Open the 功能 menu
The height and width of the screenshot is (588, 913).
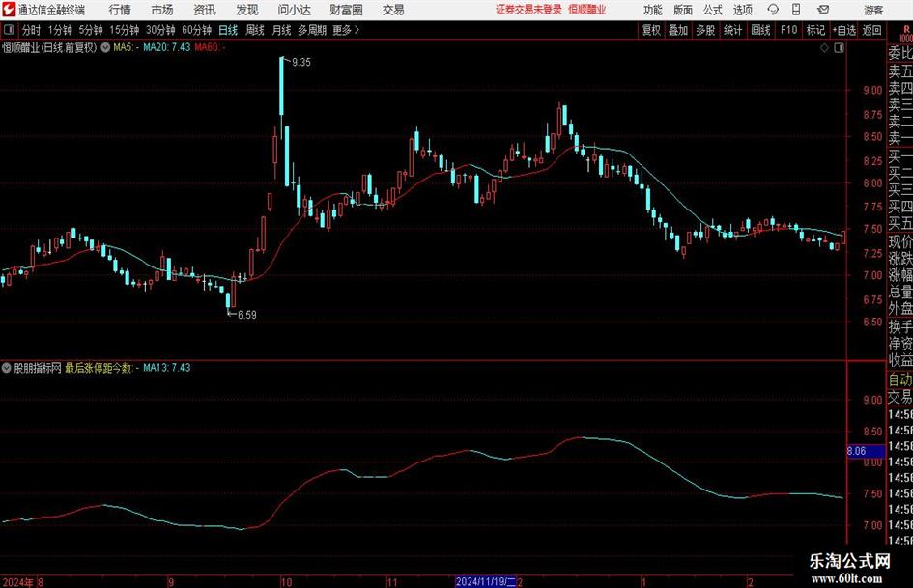(x=653, y=10)
